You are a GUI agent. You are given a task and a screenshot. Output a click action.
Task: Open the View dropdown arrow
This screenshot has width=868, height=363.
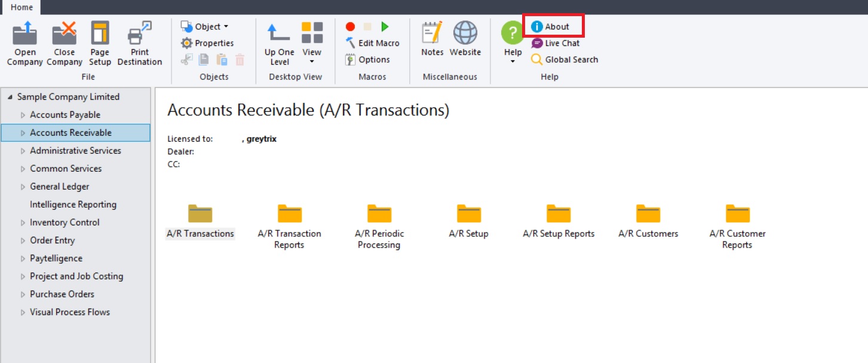pyautogui.click(x=311, y=62)
